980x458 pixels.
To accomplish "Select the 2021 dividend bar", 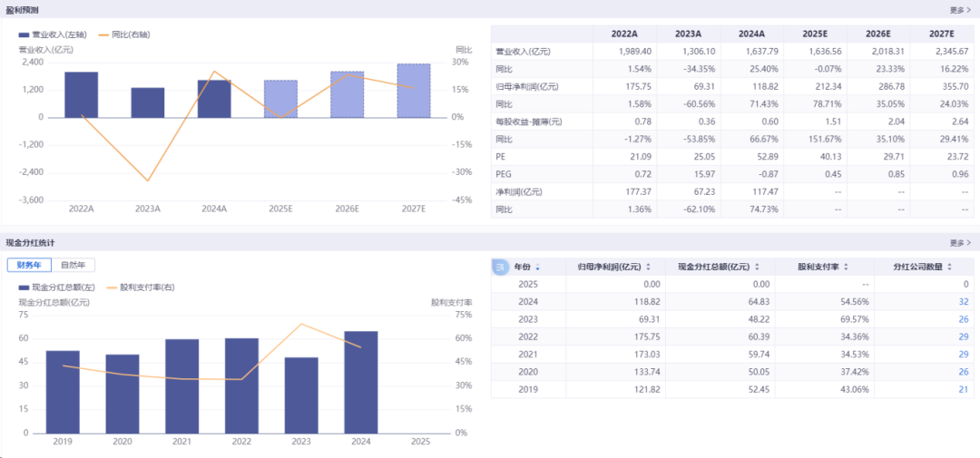I will tap(181, 386).
